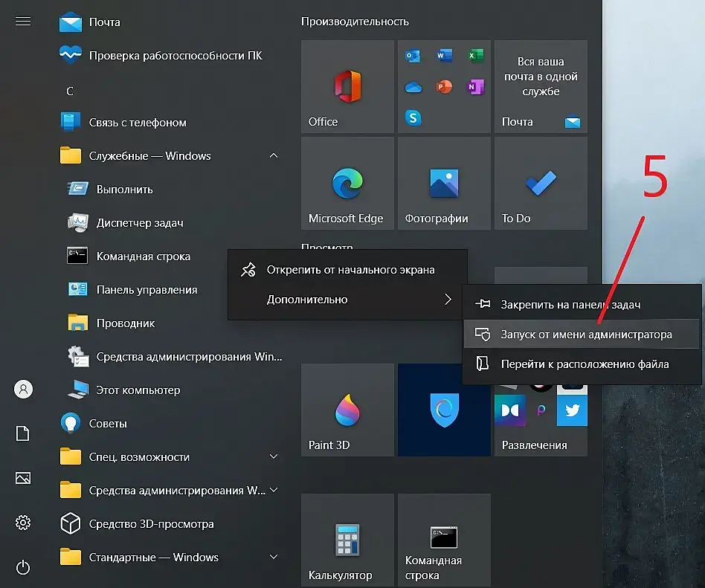
Task: Open Settings gear in sidebar
Action: (x=23, y=523)
